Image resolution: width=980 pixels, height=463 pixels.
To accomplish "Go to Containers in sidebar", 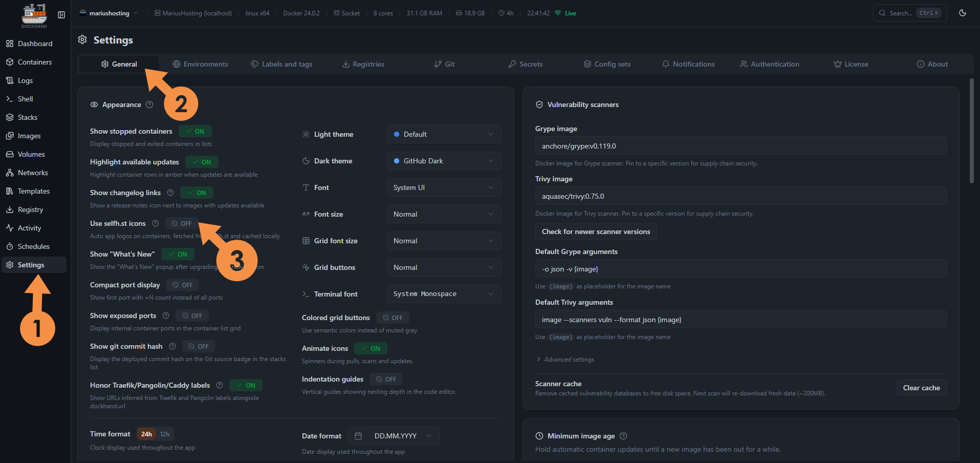I will (x=34, y=62).
